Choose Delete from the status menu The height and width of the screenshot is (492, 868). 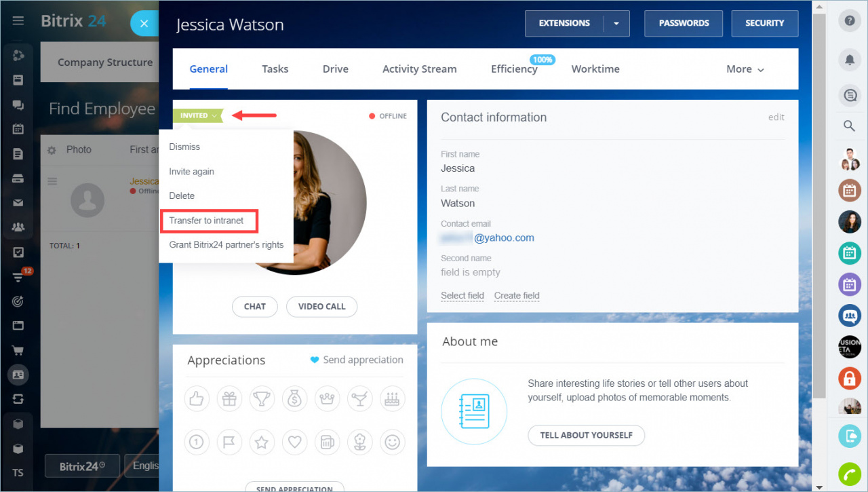pos(182,195)
